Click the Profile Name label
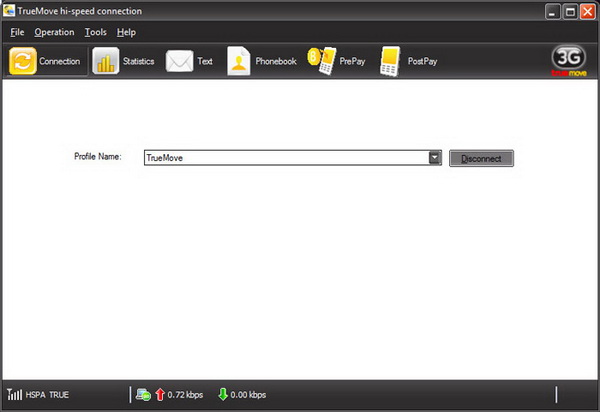Viewport: 600px width, 412px height. [98, 156]
